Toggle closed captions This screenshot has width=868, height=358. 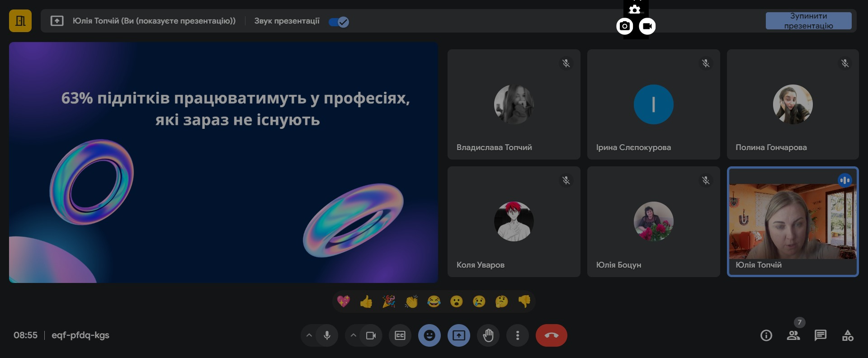click(x=400, y=335)
